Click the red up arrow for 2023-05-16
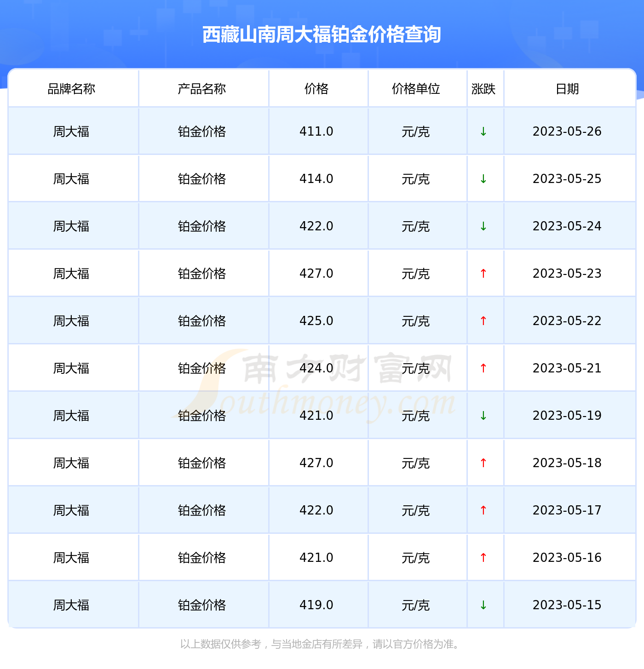Viewport: 644px width, 669px height. 483,558
